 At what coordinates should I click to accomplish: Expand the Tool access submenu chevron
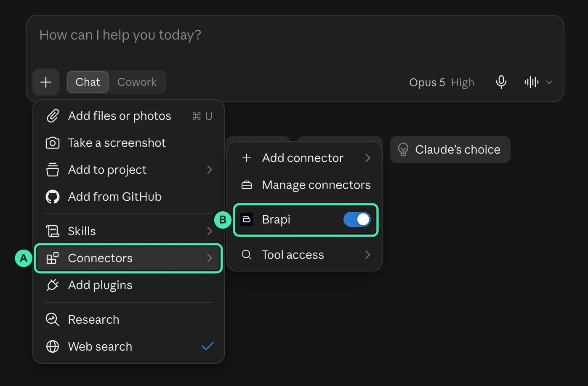click(367, 255)
